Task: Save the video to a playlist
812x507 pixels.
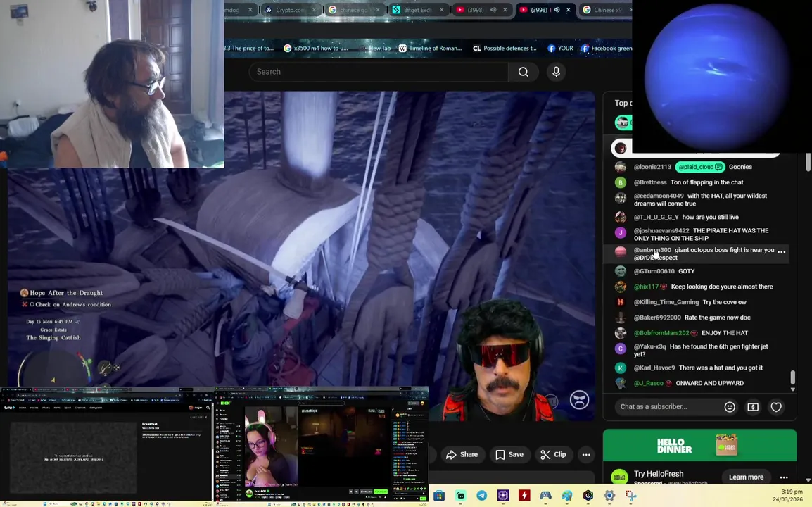Action: [x=509, y=455]
